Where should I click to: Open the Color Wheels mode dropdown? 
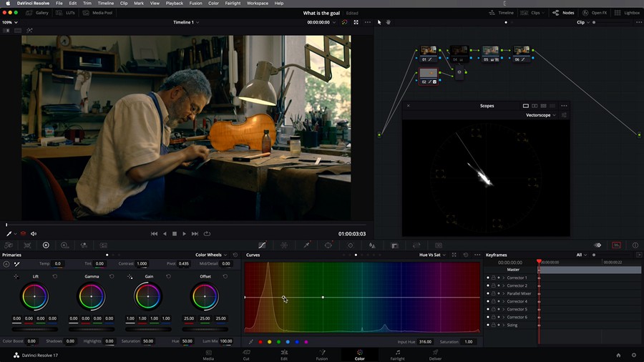(x=211, y=255)
